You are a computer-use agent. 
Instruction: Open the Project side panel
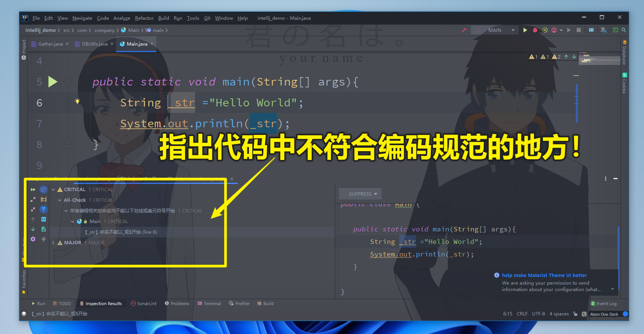point(24,49)
